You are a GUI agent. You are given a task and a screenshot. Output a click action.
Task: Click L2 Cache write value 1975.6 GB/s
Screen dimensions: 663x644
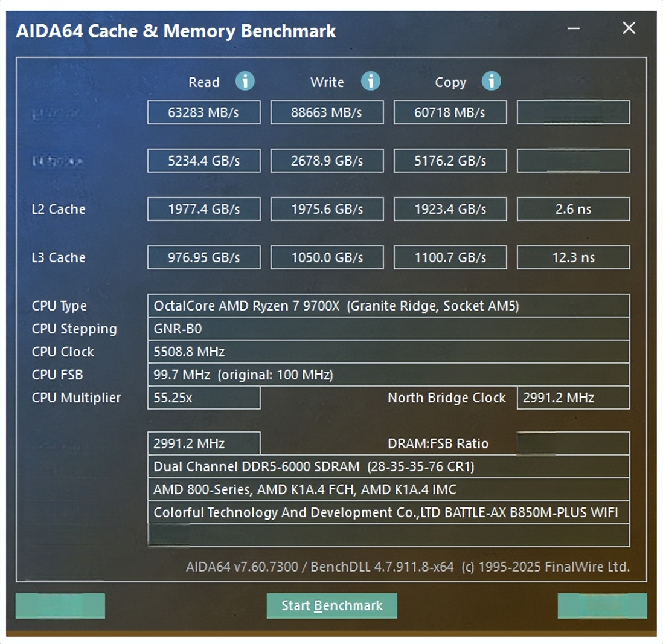tap(327, 209)
